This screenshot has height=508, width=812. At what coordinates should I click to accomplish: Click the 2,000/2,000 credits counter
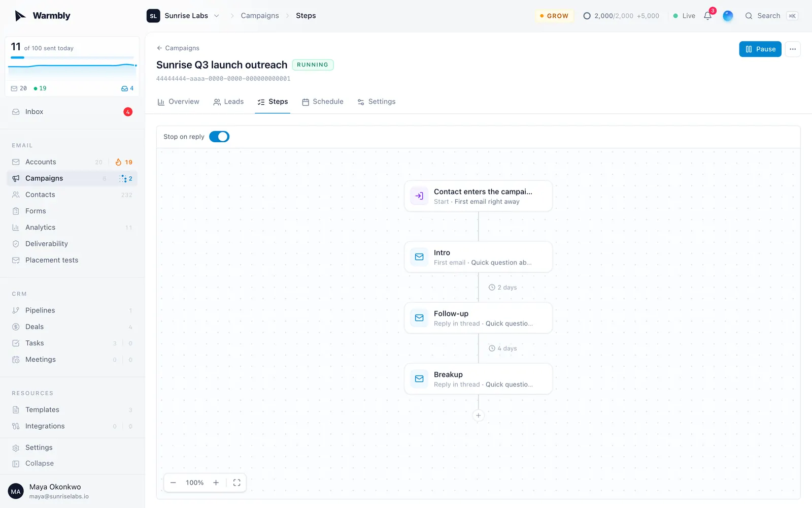coord(621,16)
